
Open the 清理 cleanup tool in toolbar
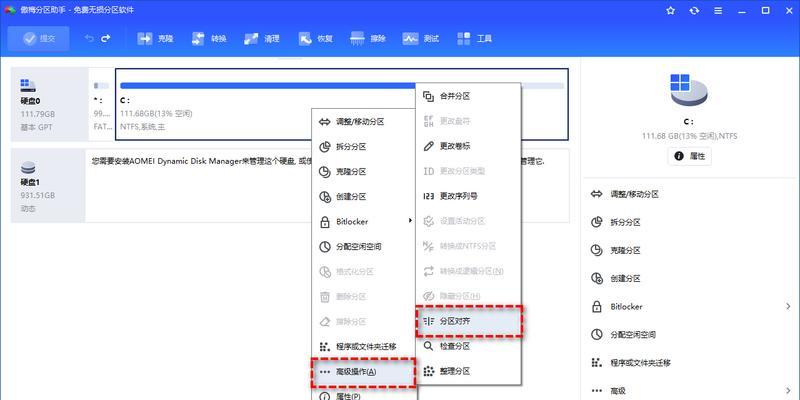(x=262, y=38)
